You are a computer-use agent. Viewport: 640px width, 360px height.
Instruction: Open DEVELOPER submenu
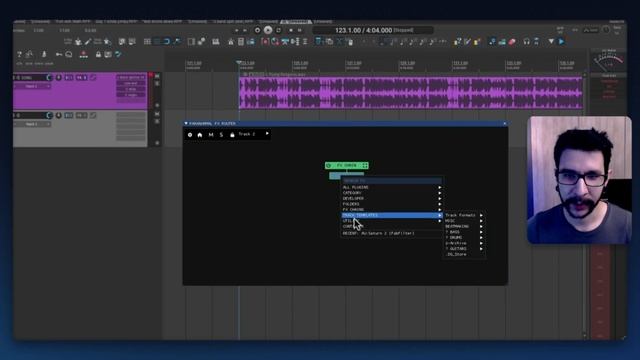click(x=391, y=198)
